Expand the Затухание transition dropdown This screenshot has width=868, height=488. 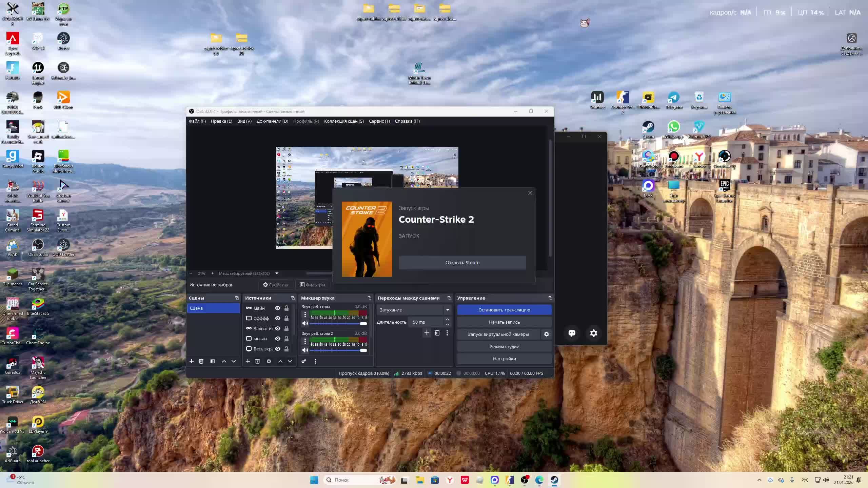click(448, 310)
